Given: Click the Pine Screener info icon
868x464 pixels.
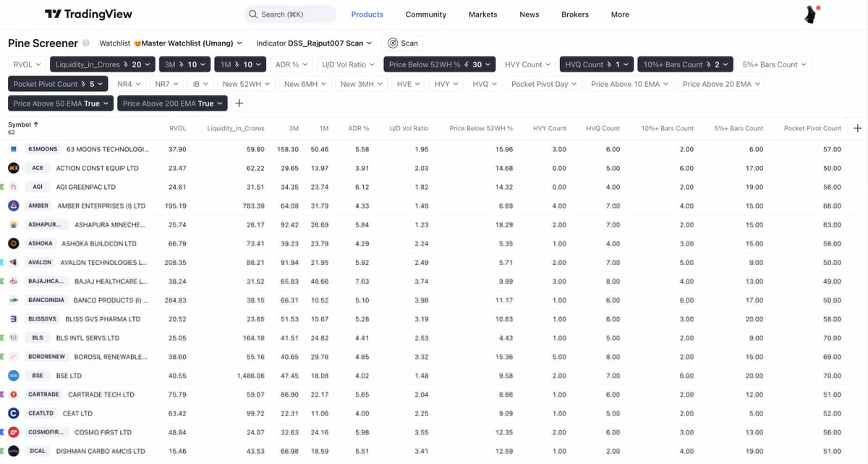Looking at the screenshot, I should click(x=86, y=43).
